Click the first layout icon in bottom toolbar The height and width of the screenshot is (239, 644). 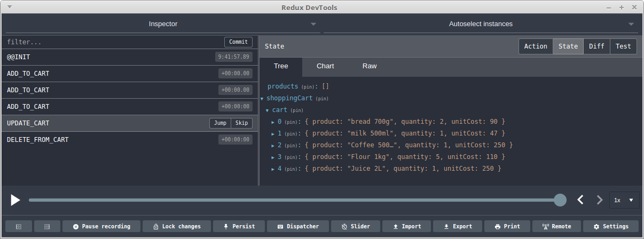click(19, 227)
